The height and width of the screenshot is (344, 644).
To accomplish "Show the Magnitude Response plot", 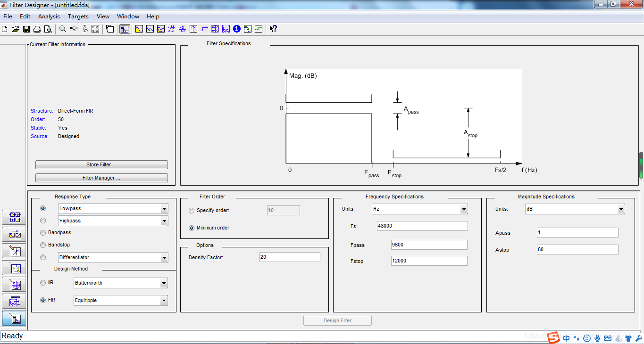I will 138,29.
